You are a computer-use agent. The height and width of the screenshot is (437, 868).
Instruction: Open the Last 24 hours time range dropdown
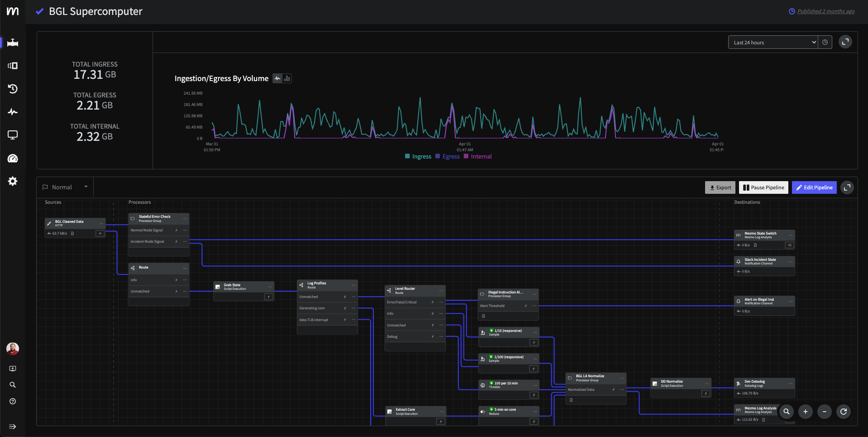(773, 43)
